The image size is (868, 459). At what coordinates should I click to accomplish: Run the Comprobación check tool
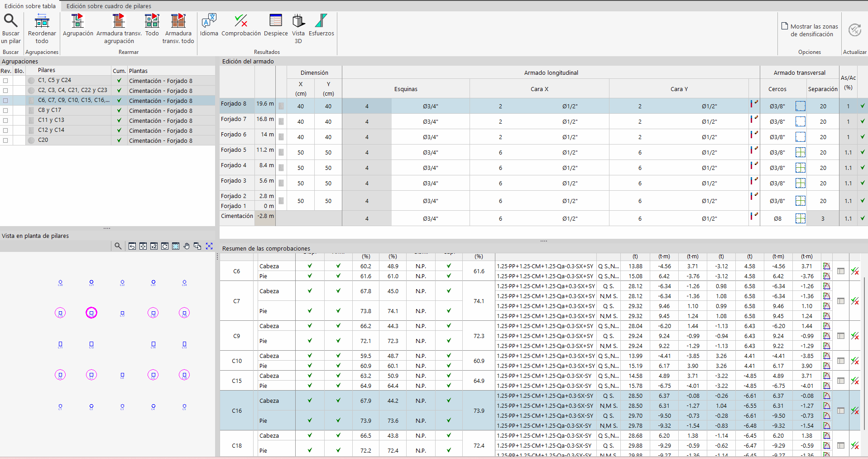pyautogui.click(x=241, y=21)
